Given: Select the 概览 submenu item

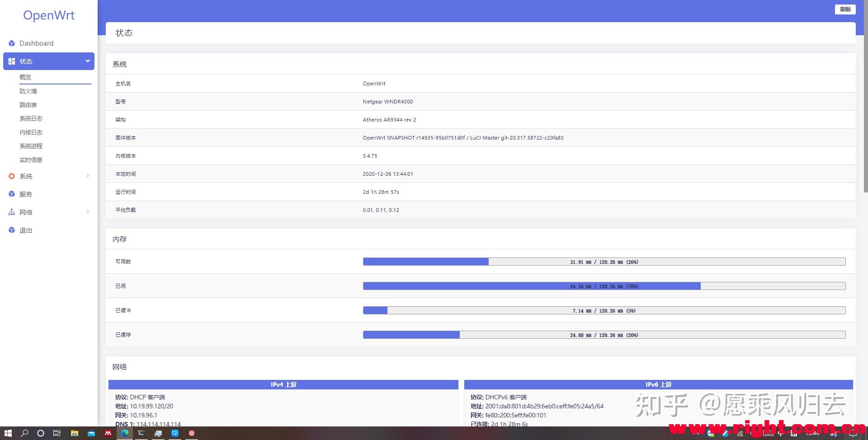Looking at the screenshot, I should [25, 77].
